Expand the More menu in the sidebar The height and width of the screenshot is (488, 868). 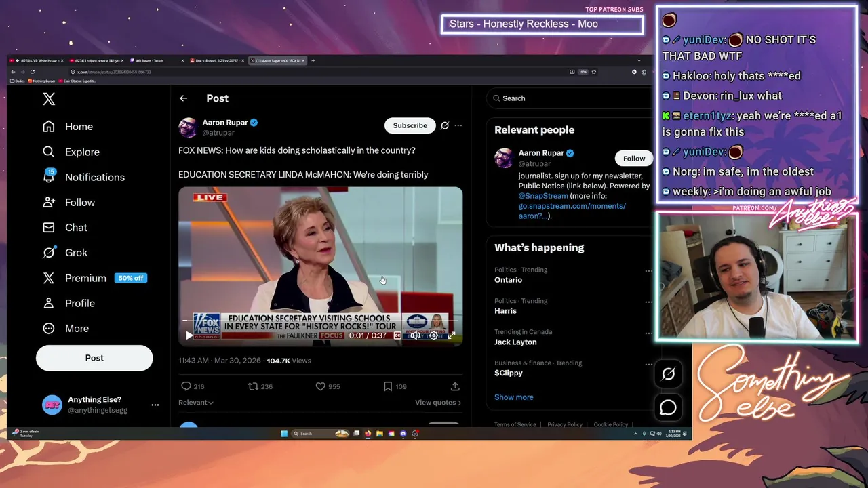66,328
